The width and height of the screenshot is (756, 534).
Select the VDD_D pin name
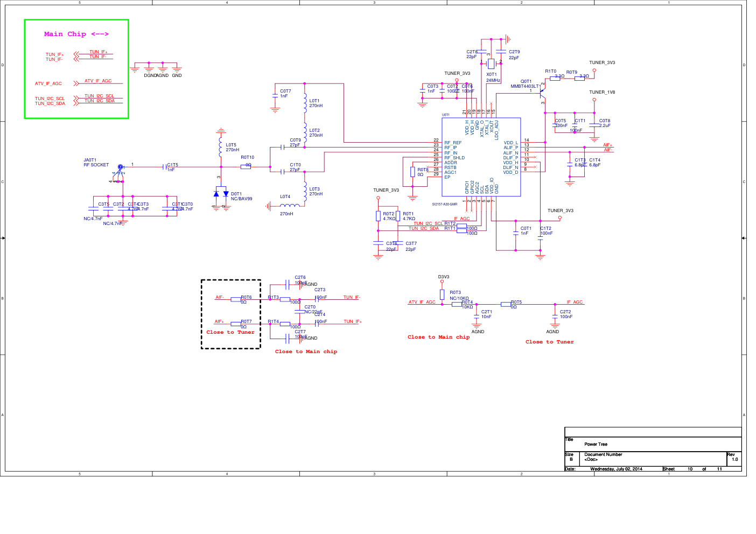510,172
